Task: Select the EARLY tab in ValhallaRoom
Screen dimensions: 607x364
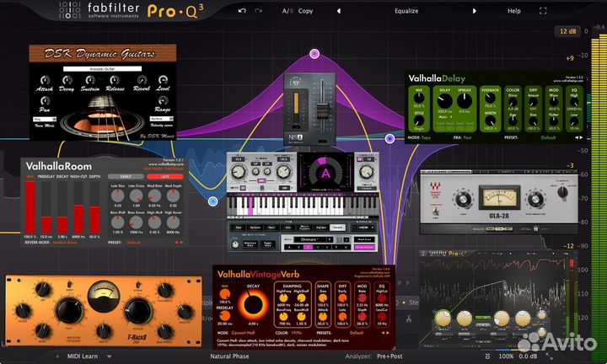Action: click(x=126, y=176)
